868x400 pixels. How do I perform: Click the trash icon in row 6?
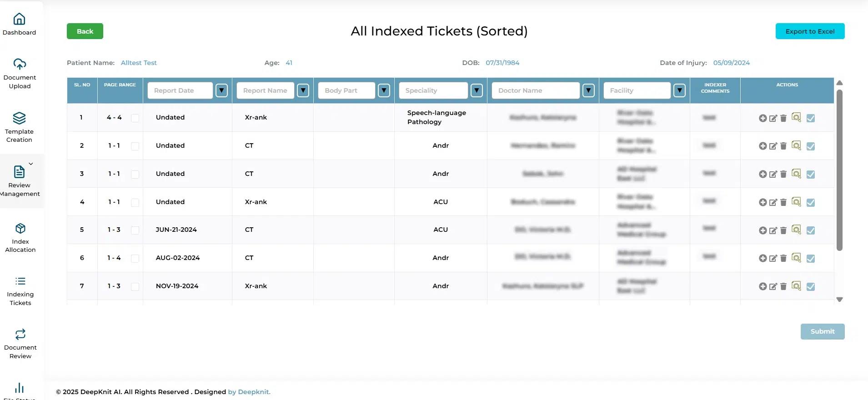[x=783, y=258]
